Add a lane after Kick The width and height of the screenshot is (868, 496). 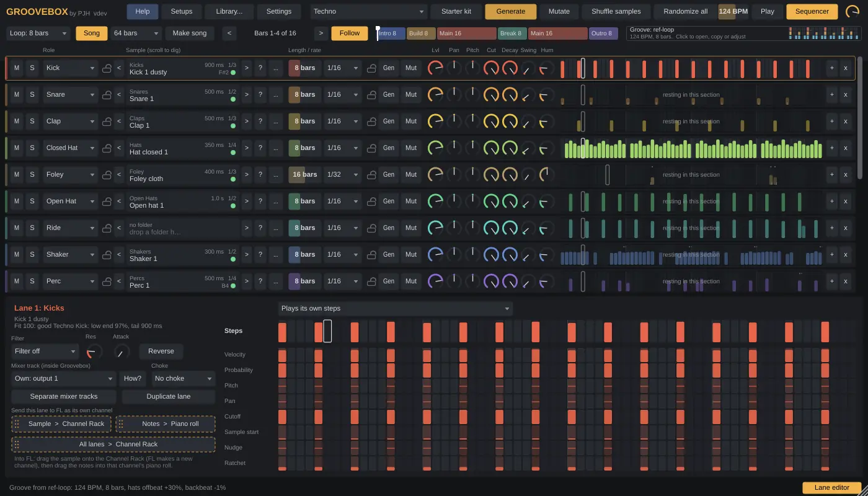coord(831,68)
